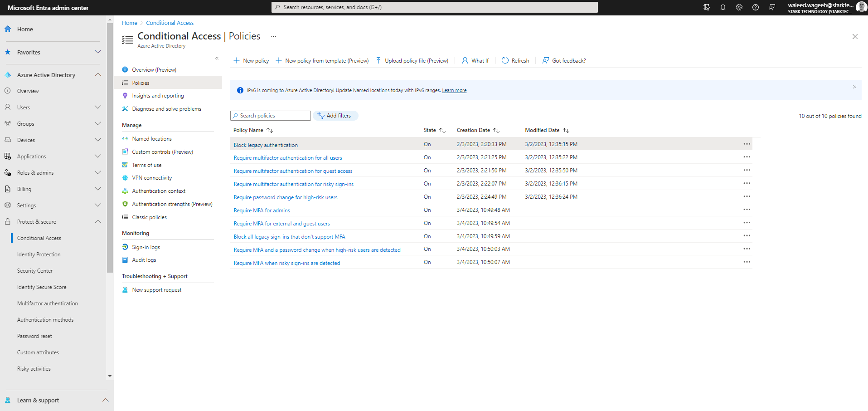
Task: Expand the Users section in the sidebar
Action: pos(98,107)
